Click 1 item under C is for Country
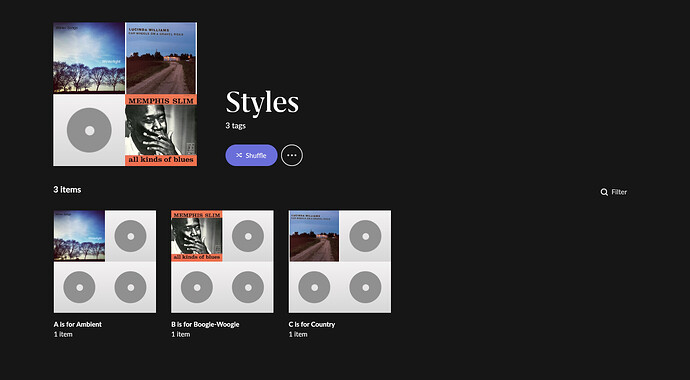The width and height of the screenshot is (690, 380). [x=298, y=334]
